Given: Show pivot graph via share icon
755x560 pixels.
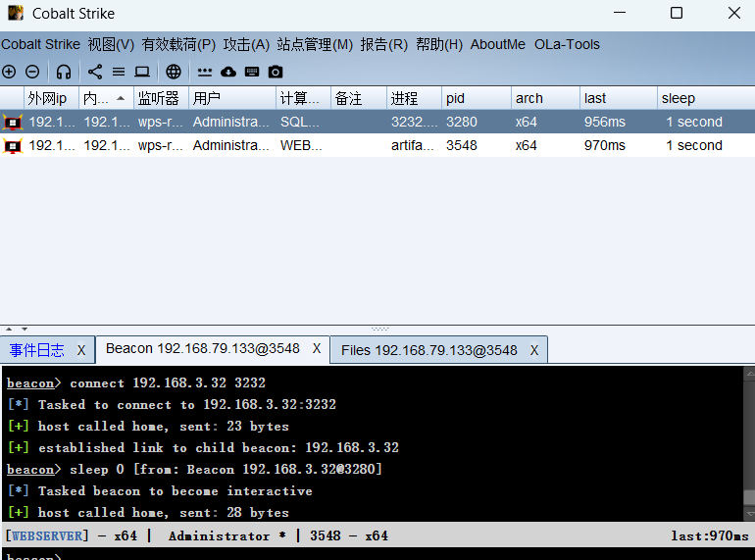Looking at the screenshot, I should coord(95,72).
